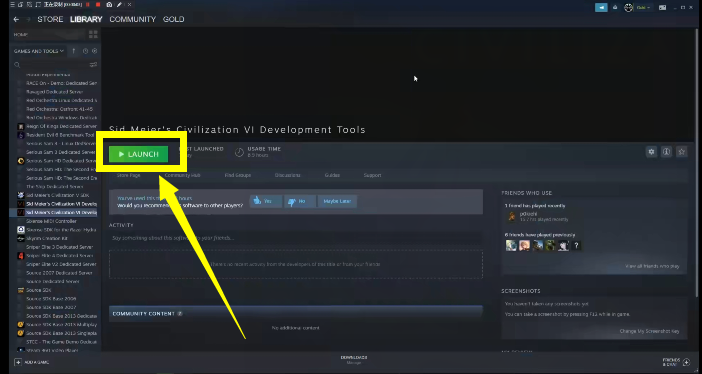This screenshot has width=702, height=374.
Task: Switch to the collections grid view icon
Action: (93, 34)
